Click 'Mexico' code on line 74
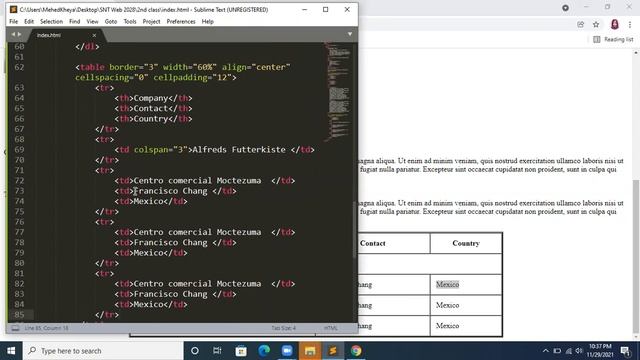This screenshot has height=360, width=640. click(148, 201)
